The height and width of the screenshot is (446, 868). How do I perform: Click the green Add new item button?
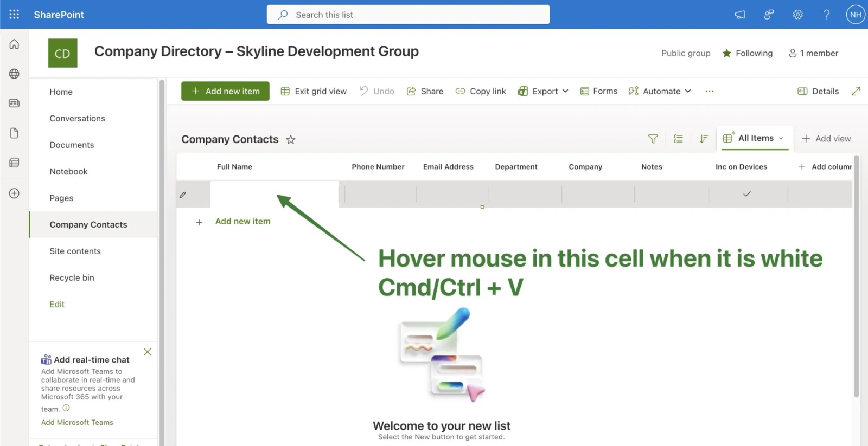pos(225,91)
